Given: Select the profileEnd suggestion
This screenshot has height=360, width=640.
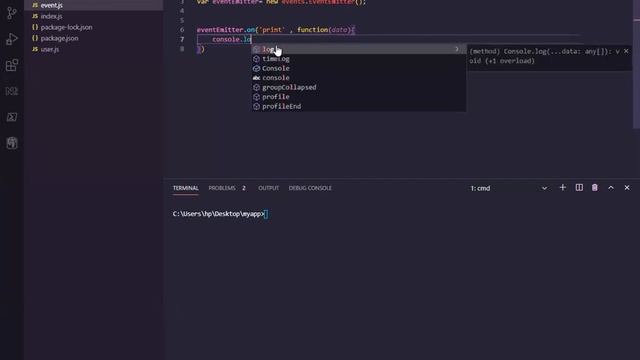Looking at the screenshot, I should pos(358,106).
